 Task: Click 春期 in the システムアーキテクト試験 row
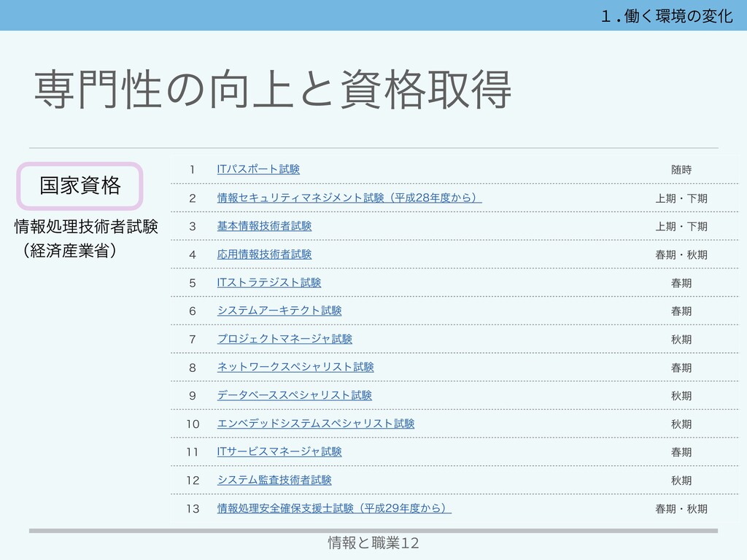click(681, 311)
